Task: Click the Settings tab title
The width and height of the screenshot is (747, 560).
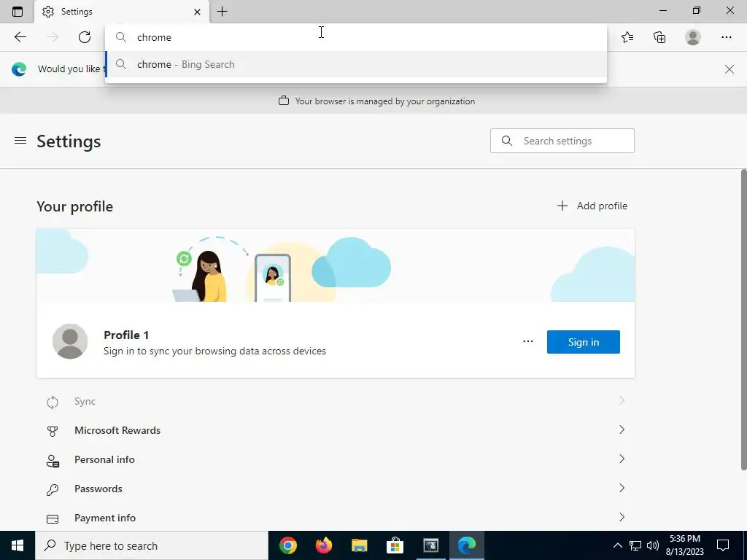Action: pos(77,12)
